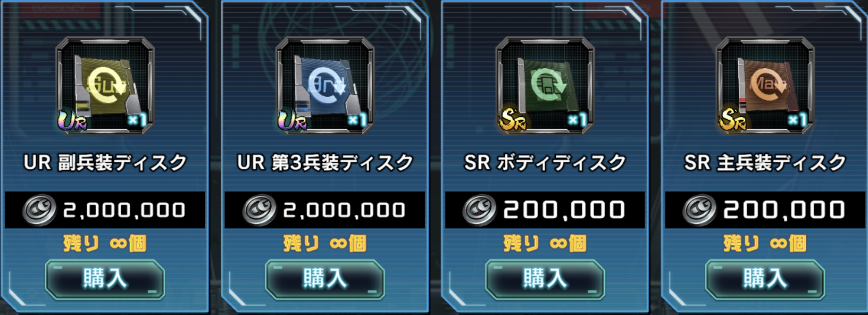
Task: Select the UR 副兵装ディスク item title
Action: [105, 162]
